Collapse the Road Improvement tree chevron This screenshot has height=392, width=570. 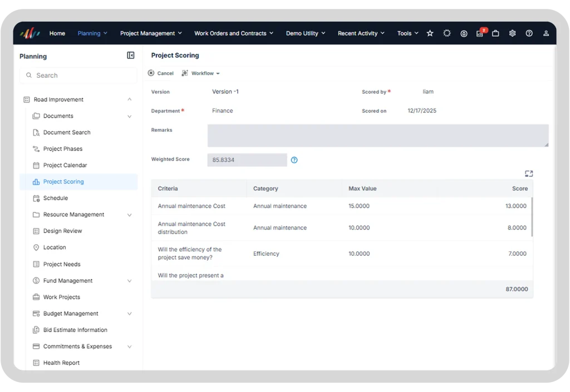[x=129, y=100]
